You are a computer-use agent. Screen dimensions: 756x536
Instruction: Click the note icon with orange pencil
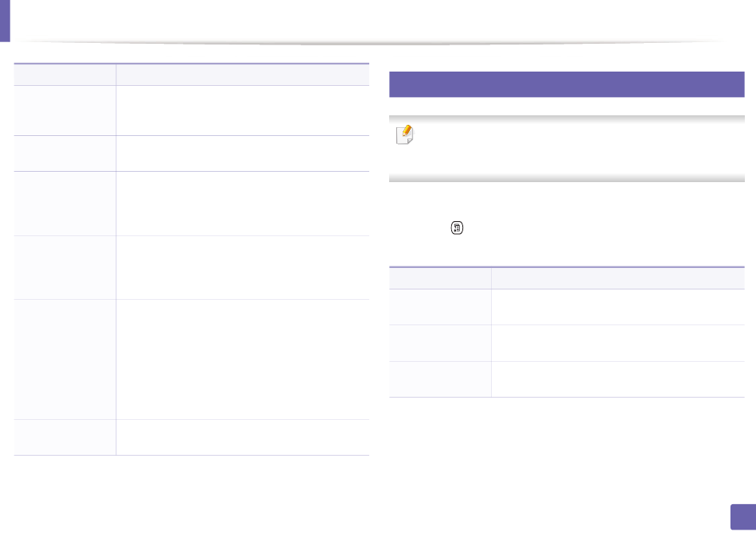tap(404, 134)
